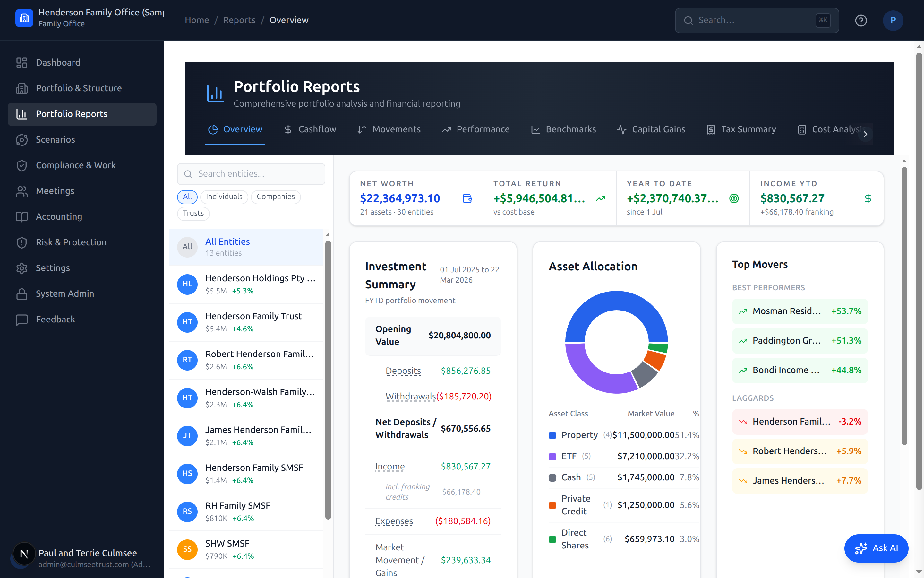Switch to the Cashflow tab
The height and width of the screenshot is (578, 924).
310,130
